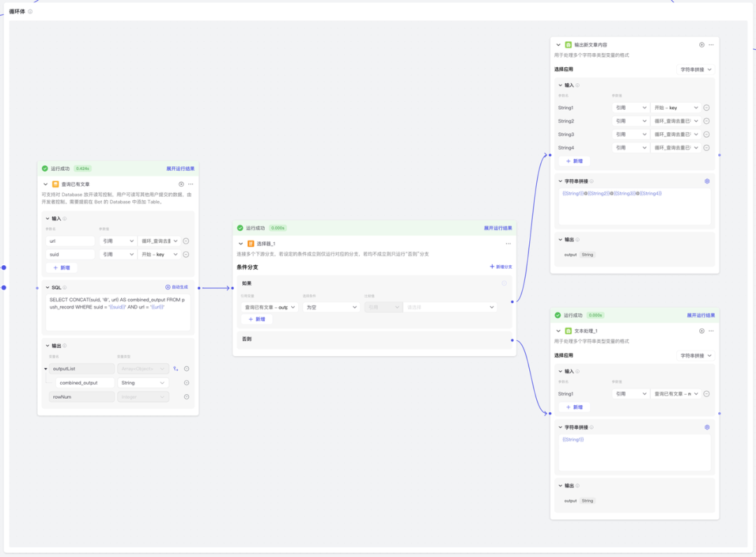Add child field icon beside outputList
The image size is (756, 557).
176,369
